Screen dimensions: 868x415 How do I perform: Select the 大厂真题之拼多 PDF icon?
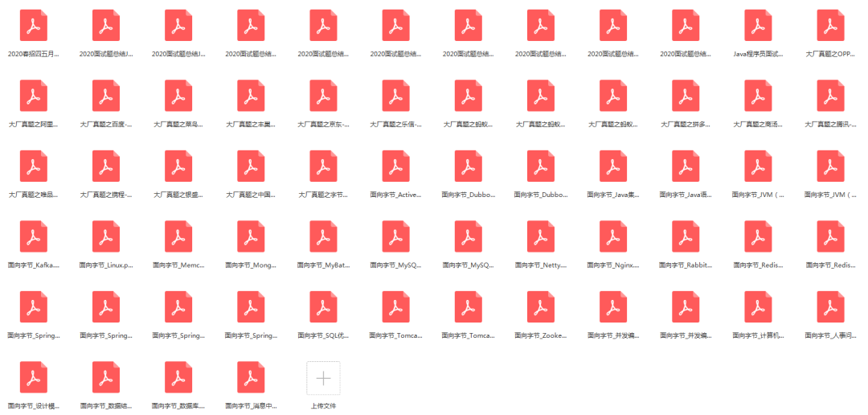[686, 96]
